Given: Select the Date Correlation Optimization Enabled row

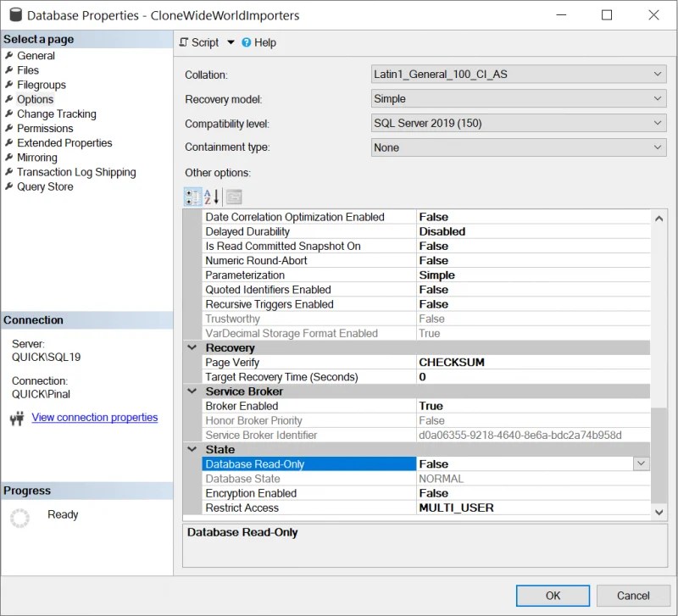Looking at the screenshot, I should click(426, 217).
